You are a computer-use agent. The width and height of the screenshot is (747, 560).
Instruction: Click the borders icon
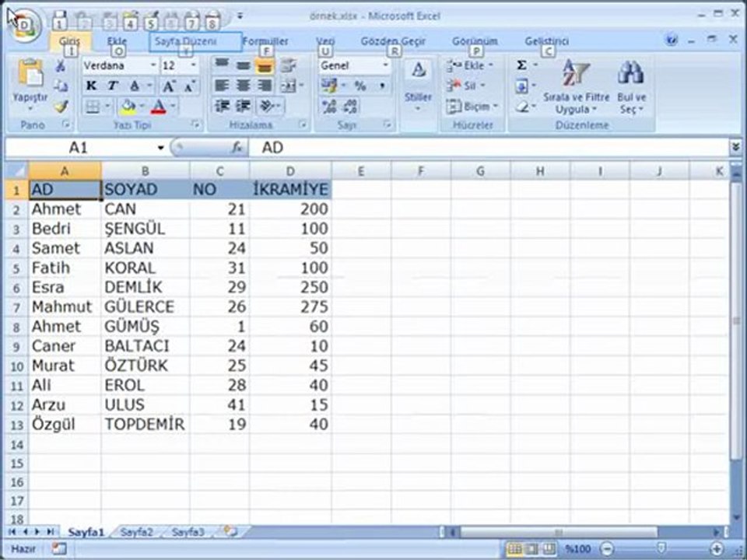click(x=93, y=107)
